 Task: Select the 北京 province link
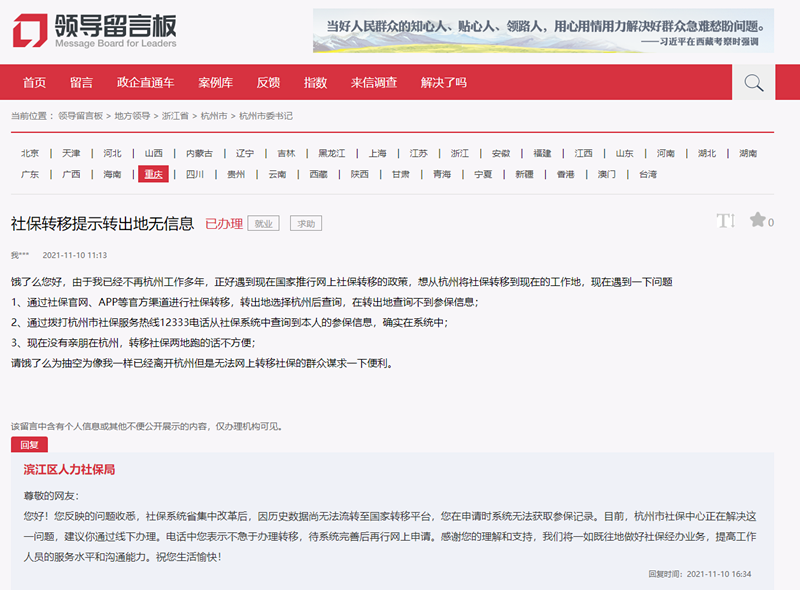[x=30, y=153]
